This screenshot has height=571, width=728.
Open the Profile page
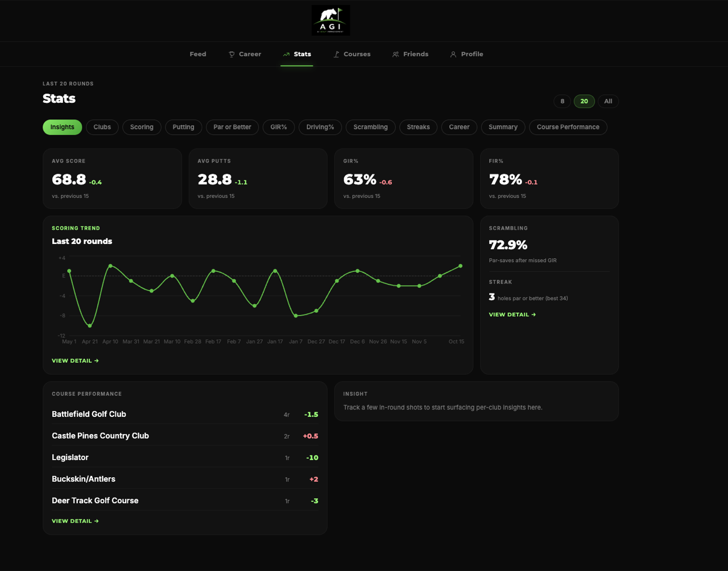(466, 54)
